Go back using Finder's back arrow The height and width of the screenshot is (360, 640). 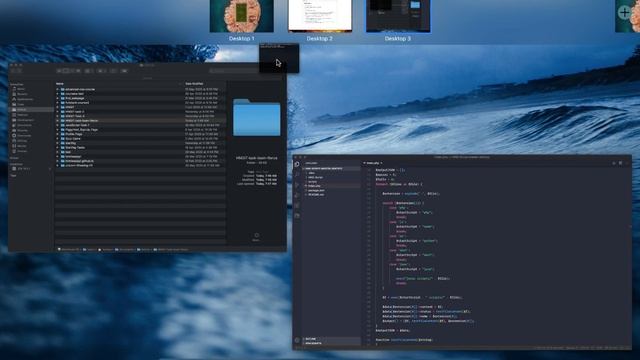coord(13,71)
